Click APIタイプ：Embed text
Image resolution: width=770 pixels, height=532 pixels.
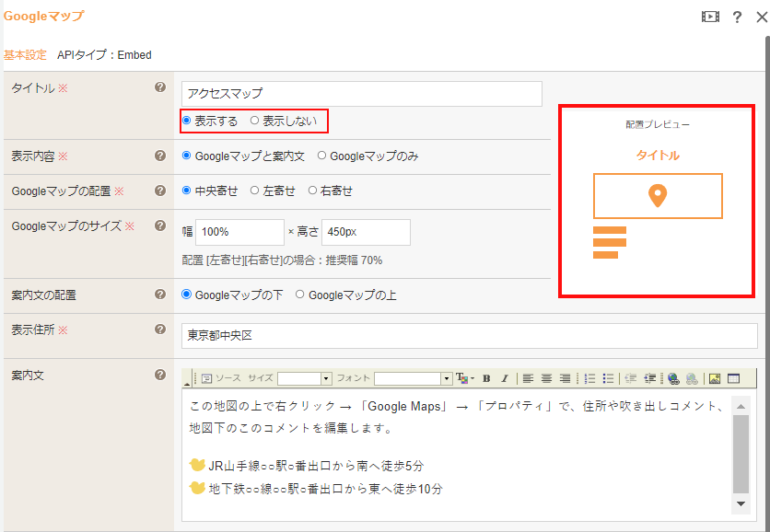(104, 55)
